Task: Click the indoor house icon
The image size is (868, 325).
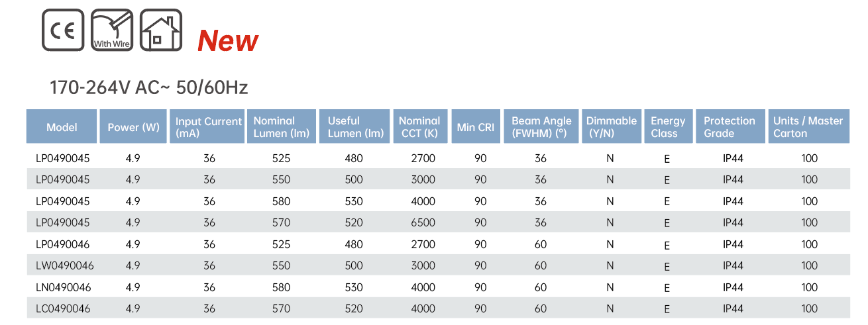Action: pos(160,30)
